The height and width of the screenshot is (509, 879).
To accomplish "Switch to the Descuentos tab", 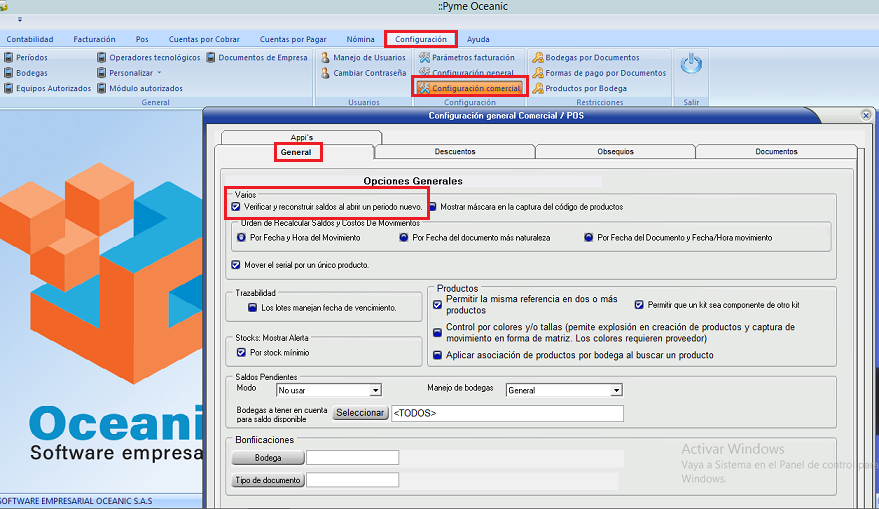I will pos(455,152).
